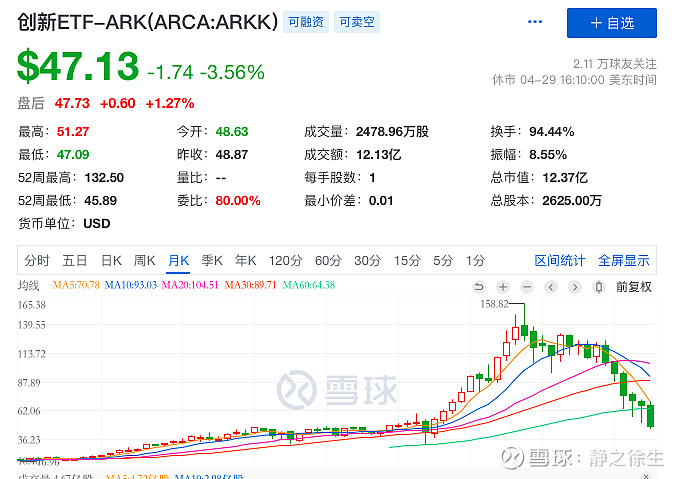
Task: Switch to the 分时 chart tab
Action: pyautogui.click(x=37, y=260)
